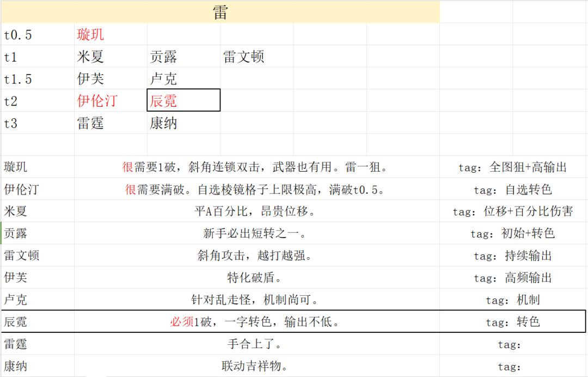Select description 联动吉祥物。

(x=257, y=366)
